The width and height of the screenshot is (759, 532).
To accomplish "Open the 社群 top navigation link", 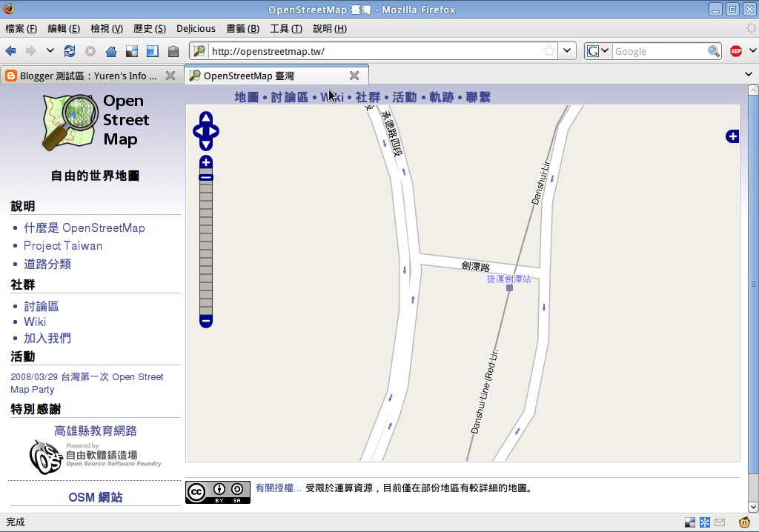I will point(368,97).
